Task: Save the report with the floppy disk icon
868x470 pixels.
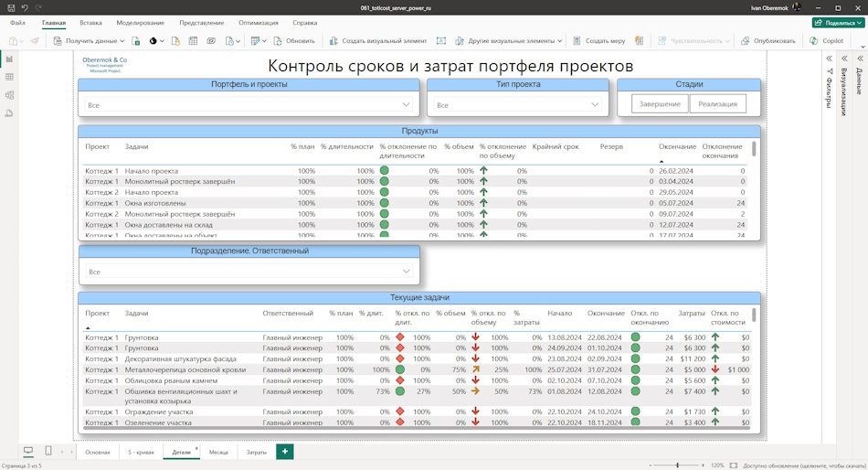Action: (x=11, y=7)
